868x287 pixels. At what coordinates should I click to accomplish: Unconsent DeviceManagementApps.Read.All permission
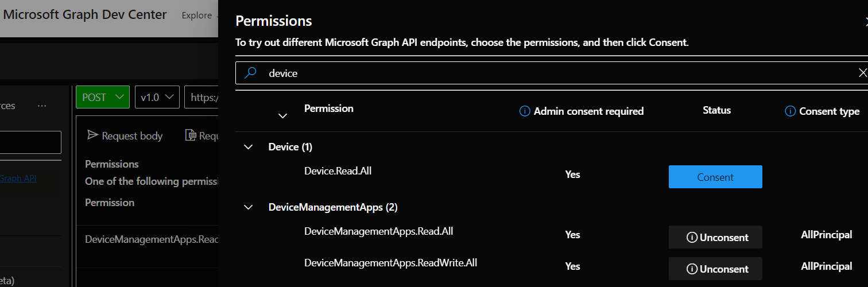pos(715,238)
